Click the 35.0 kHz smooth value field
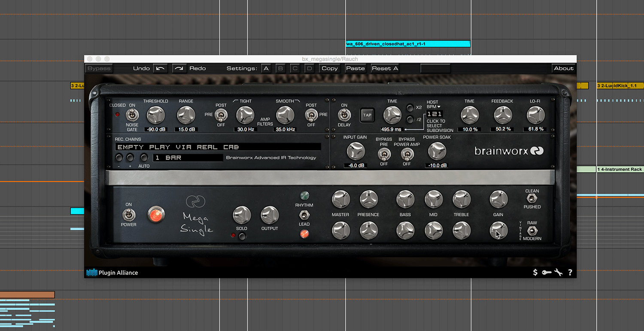Viewport: 644px width, 331px height. click(x=285, y=129)
